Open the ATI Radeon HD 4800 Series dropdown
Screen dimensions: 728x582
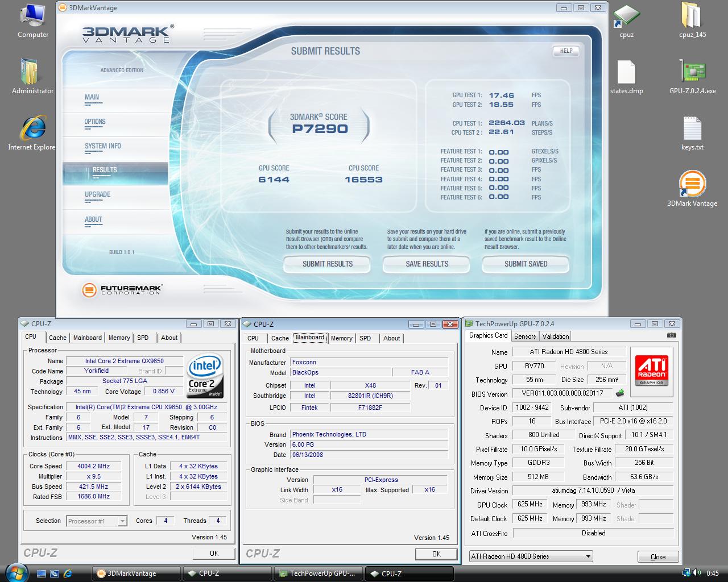(x=531, y=556)
